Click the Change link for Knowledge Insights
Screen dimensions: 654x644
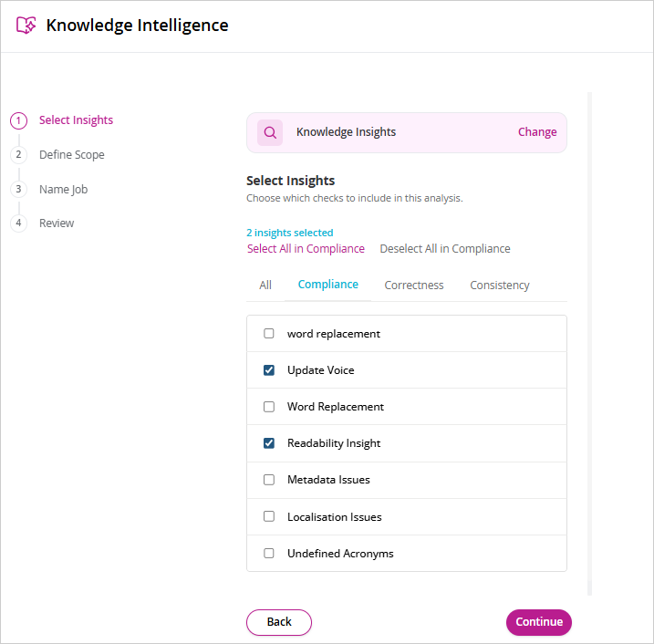coord(537,131)
